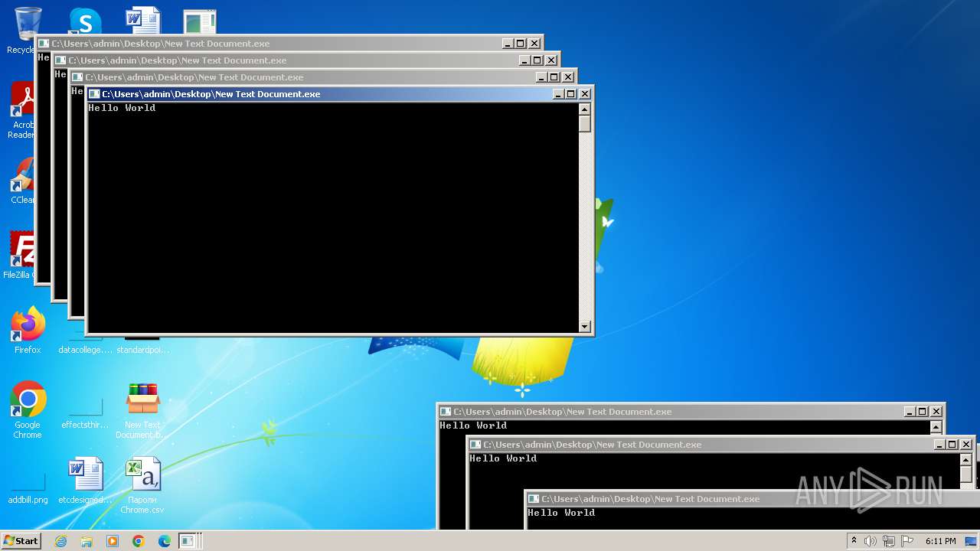Click scrollbar thumb in middle lower-stack console
980x551 pixels.
pyautogui.click(x=965, y=474)
